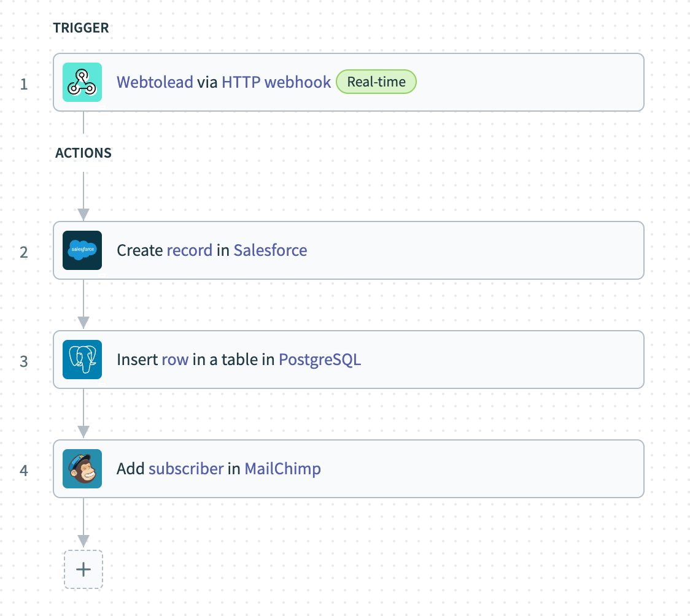Select step number 1
Viewport: 690px width, 616px height.
pos(24,83)
